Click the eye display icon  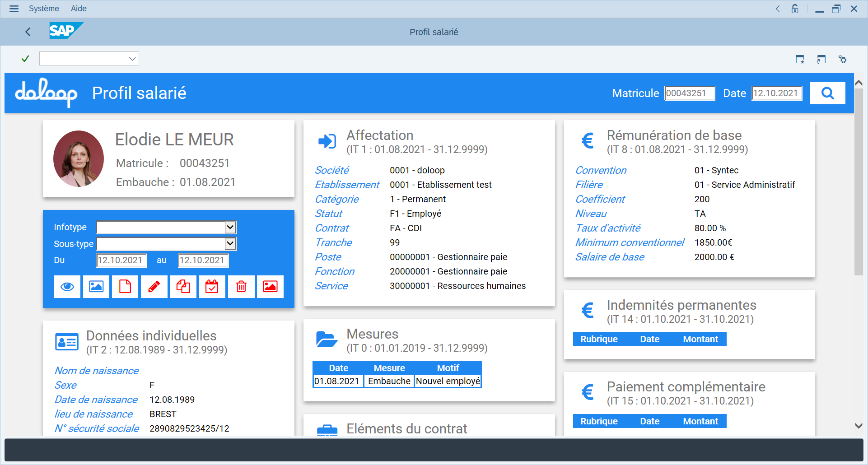(x=67, y=287)
